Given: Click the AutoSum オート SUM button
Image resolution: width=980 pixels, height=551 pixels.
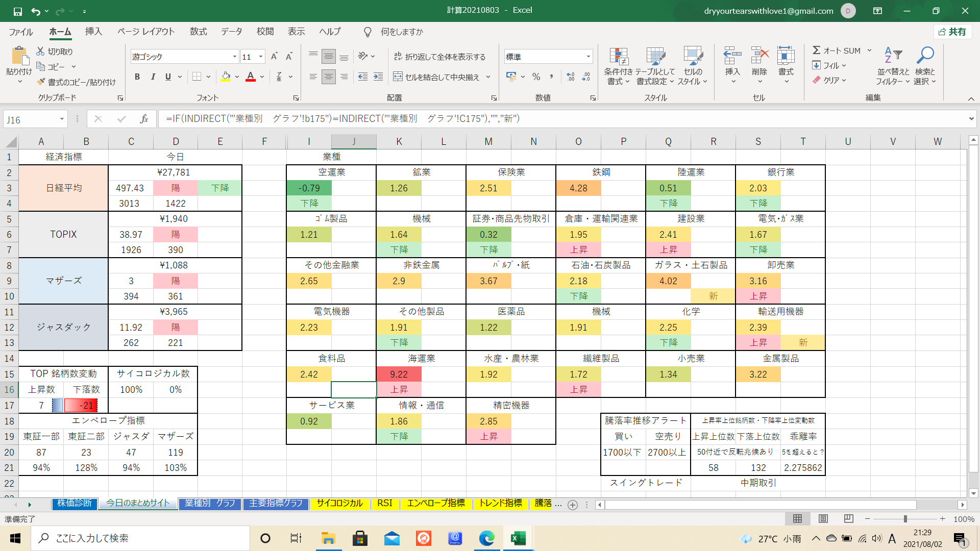Looking at the screenshot, I should (x=837, y=51).
